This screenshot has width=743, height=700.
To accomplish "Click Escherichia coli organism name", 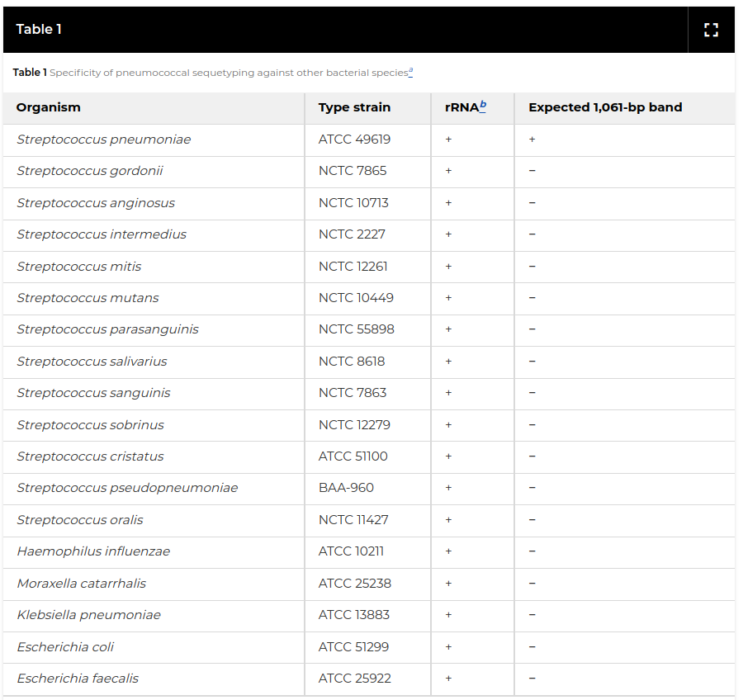I will coord(65,647).
